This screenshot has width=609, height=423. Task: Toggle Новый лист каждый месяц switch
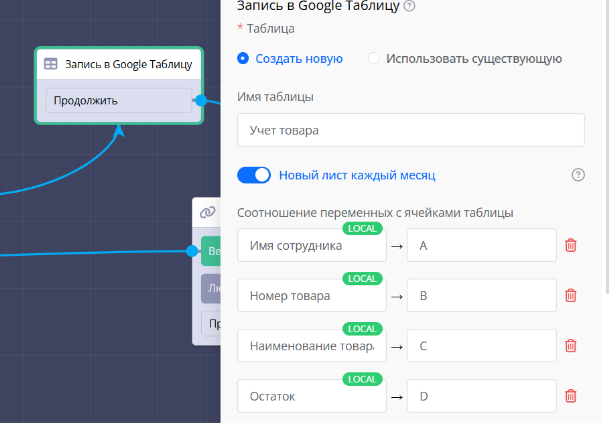pyautogui.click(x=254, y=175)
